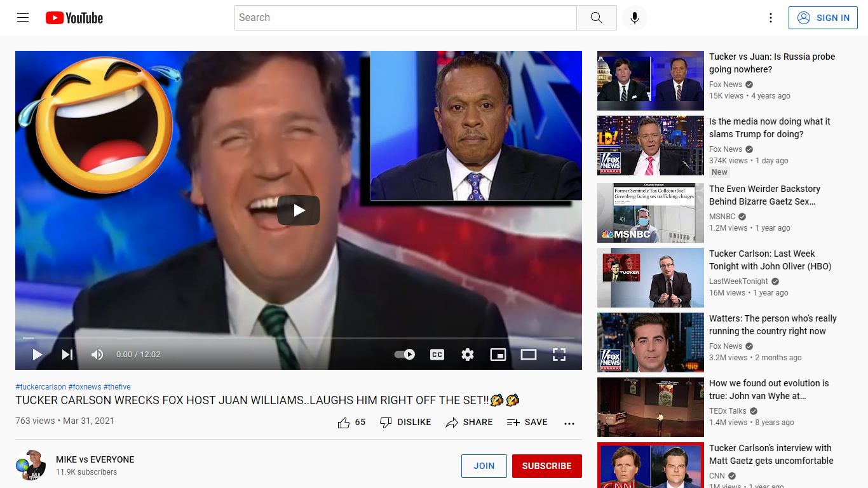Open TEDx evolution talk thumbnail
The image size is (868, 488).
pyautogui.click(x=651, y=407)
